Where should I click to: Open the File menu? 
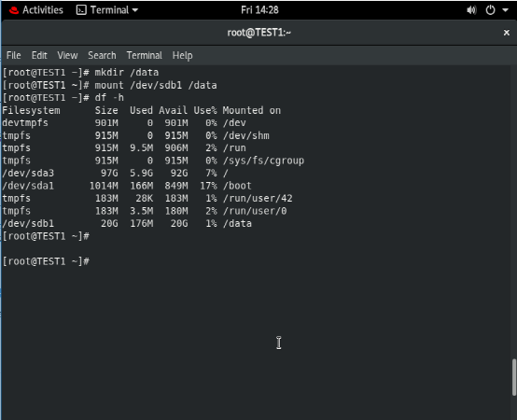(13, 55)
